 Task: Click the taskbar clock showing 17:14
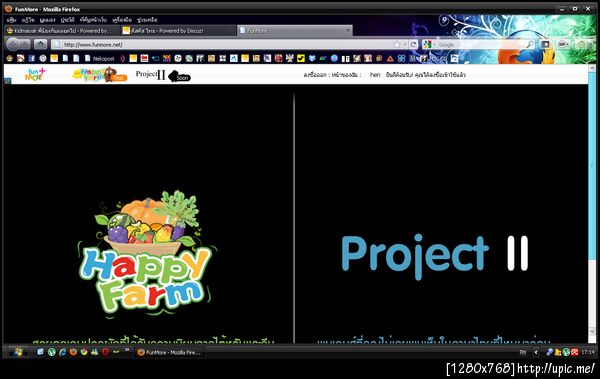click(x=588, y=352)
